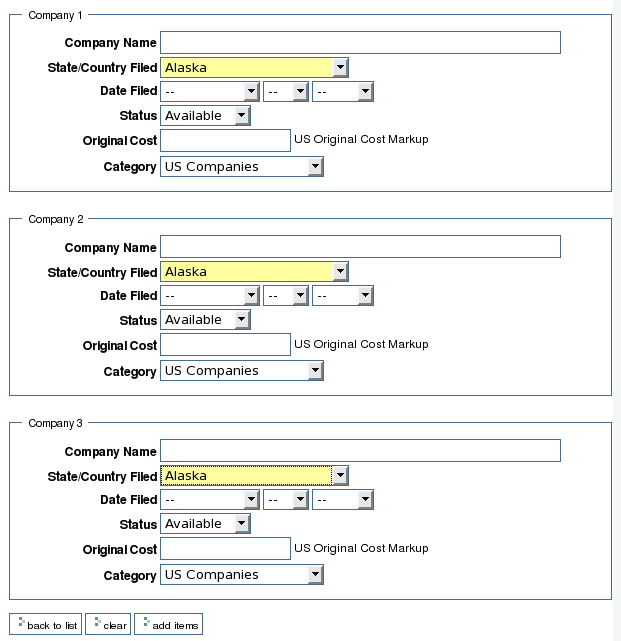The image size is (621, 641).
Task: Open Company 2 Date Filed year dropdown
Action: (342, 296)
